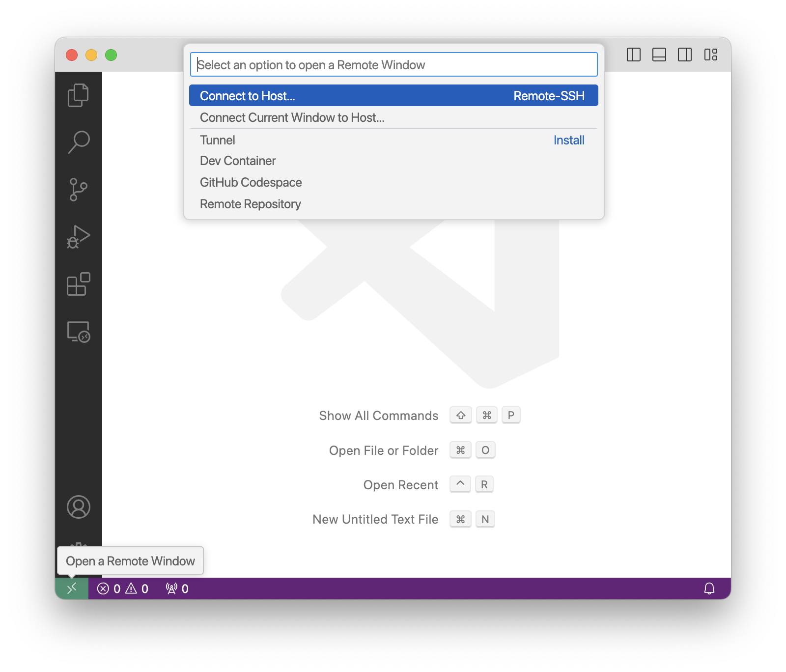Open the Extensions view
The image size is (786, 672).
78,284
